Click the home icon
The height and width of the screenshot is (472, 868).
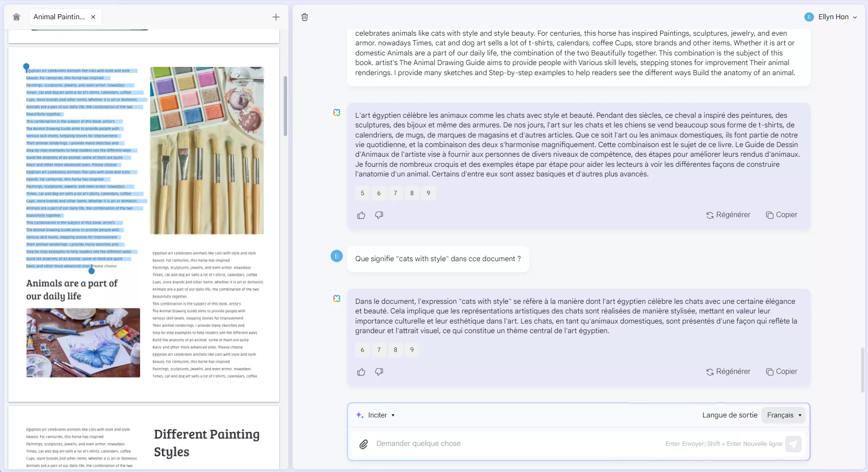point(16,16)
